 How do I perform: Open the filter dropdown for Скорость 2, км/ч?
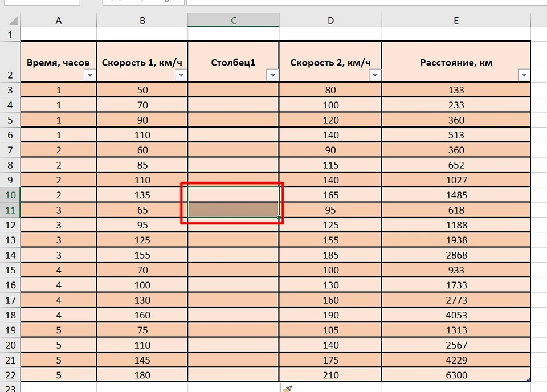375,75
